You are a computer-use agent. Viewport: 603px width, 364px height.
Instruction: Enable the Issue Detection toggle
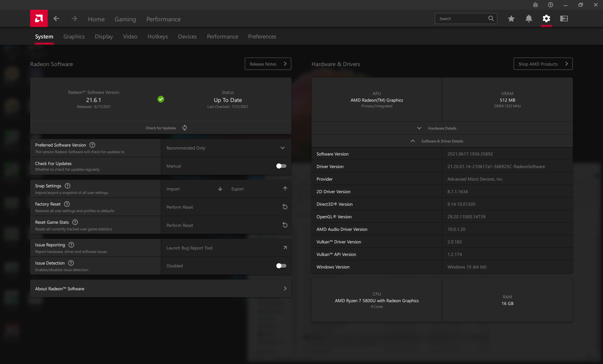[x=281, y=266]
